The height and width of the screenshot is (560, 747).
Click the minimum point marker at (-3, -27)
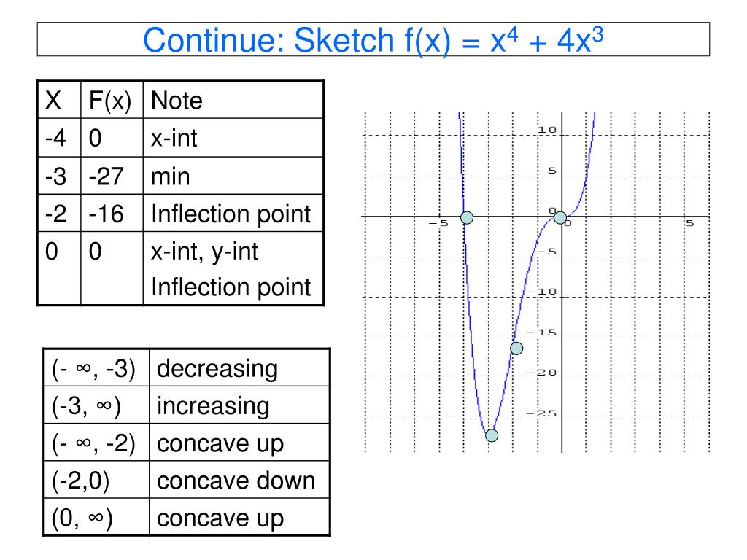pyautogui.click(x=492, y=435)
